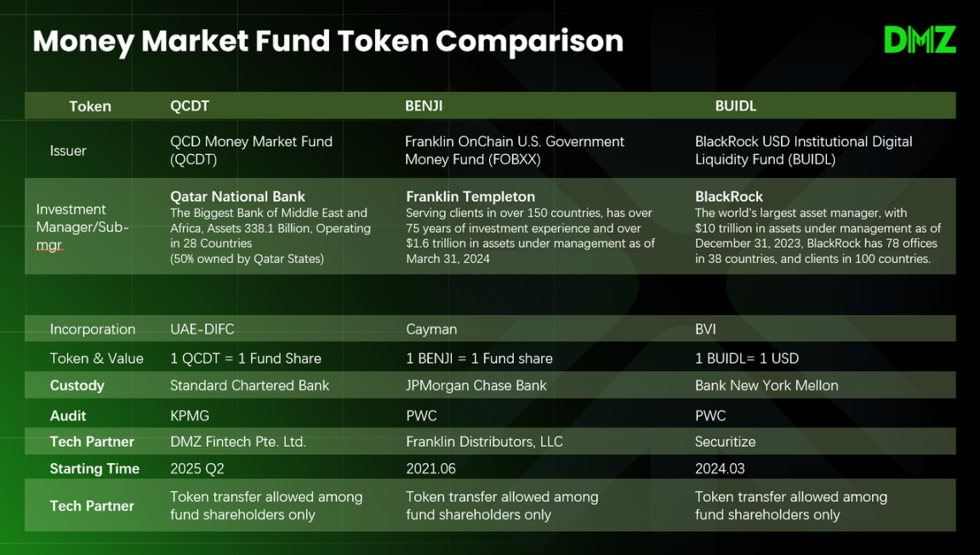Select the 2025 Q2 starting time
The width and height of the screenshot is (980, 555).
click(197, 469)
